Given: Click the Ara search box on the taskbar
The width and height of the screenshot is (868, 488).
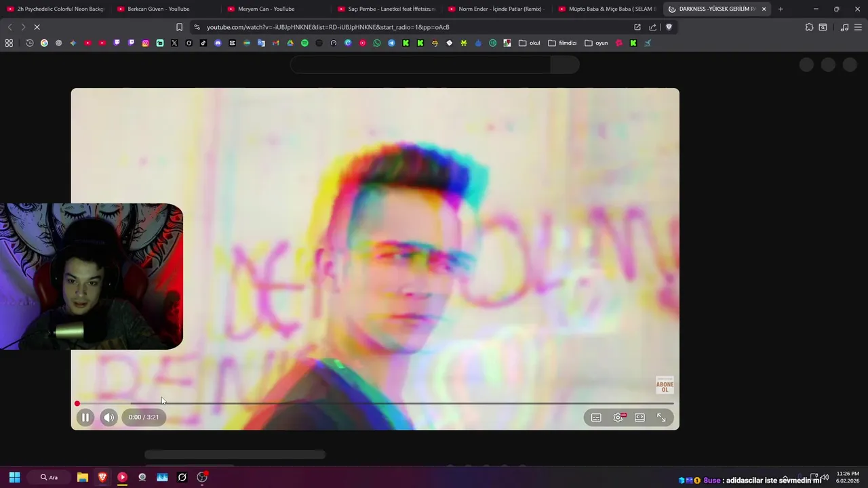Looking at the screenshot, I should coord(49,477).
